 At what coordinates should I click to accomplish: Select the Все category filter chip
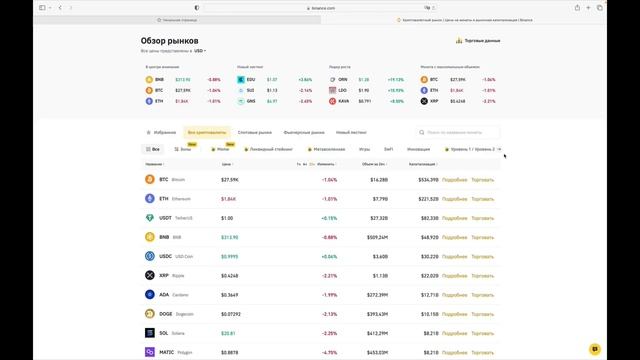tap(153, 149)
